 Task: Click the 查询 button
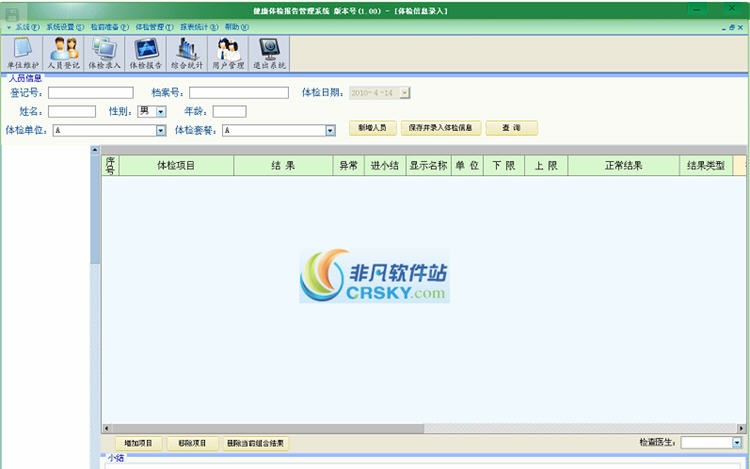[x=512, y=128]
